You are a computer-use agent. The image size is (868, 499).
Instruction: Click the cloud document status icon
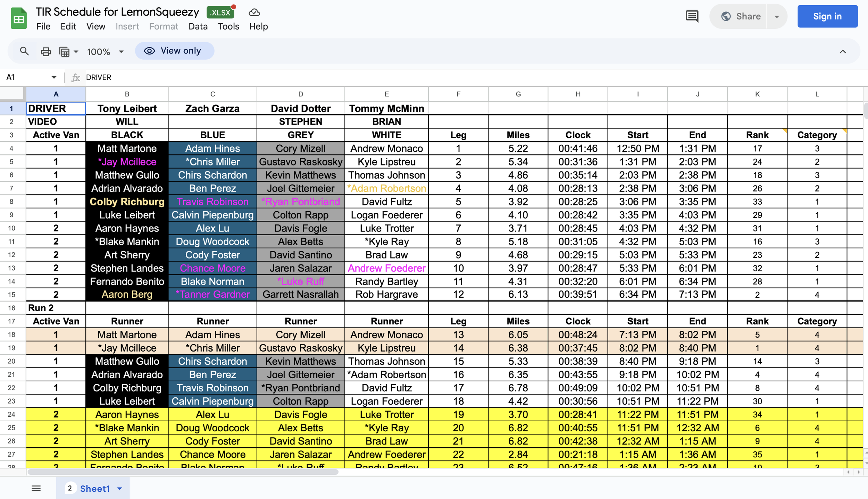click(254, 12)
